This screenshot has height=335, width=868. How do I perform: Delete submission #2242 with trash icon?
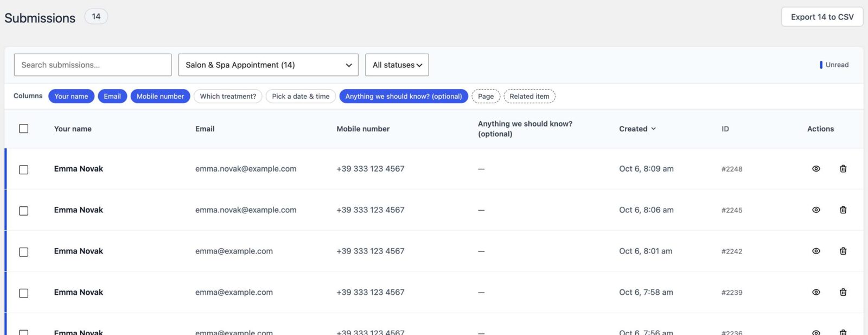click(843, 251)
